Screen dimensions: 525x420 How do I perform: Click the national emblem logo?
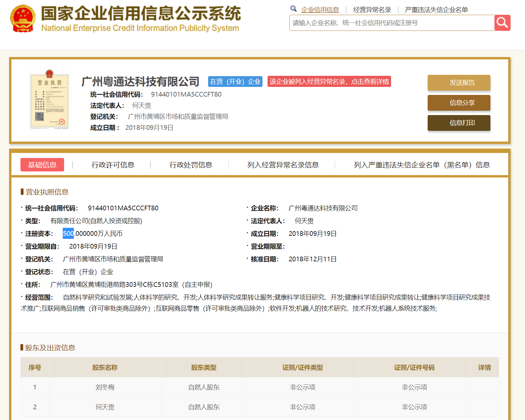(23, 19)
